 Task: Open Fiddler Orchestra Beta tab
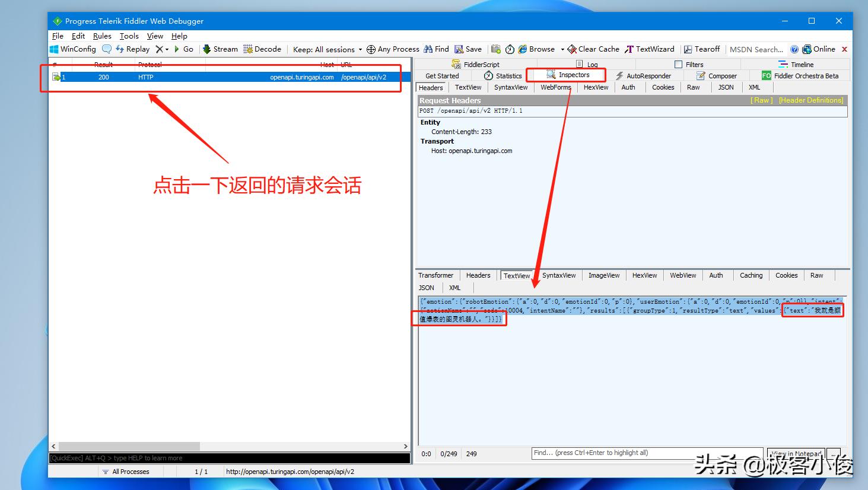point(800,76)
